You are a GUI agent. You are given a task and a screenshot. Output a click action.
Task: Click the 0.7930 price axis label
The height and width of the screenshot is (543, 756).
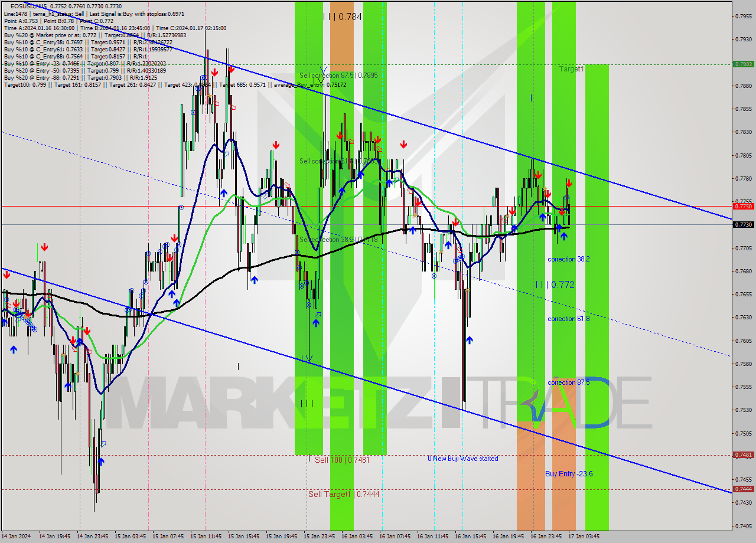click(743, 40)
